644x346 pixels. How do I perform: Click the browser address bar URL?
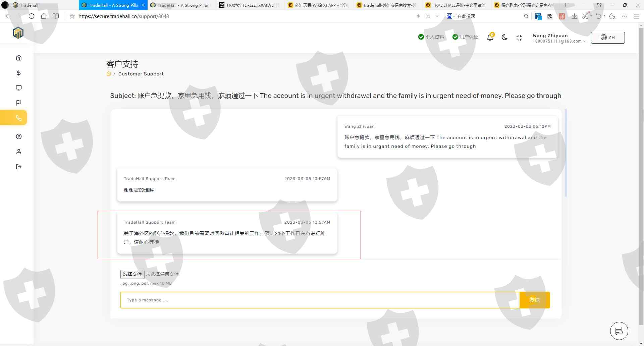(x=124, y=16)
